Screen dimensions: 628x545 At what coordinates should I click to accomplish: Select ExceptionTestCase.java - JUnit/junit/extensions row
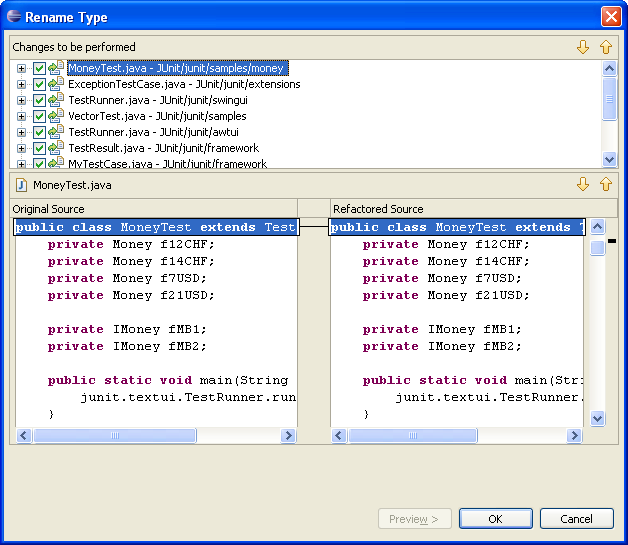[x=184, y=84]
